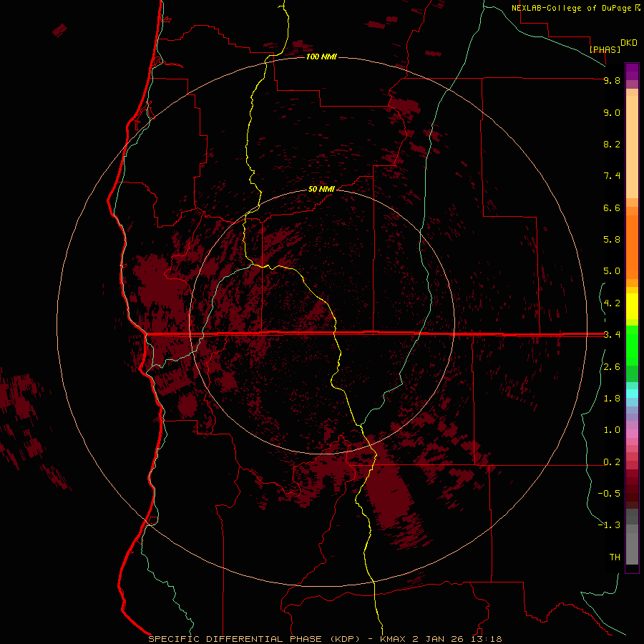Click the 6.6 scale value
This screenshot has width=644, height=644.
[612, 208]
